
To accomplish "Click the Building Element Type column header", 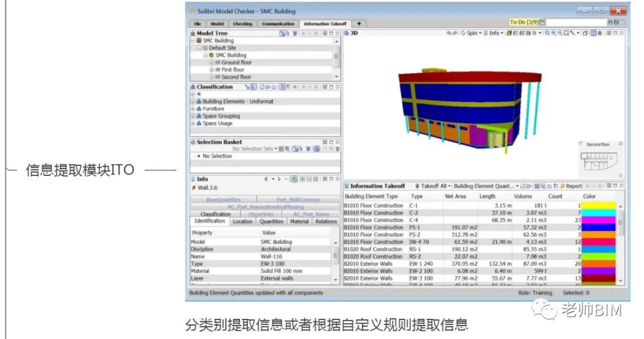I will pyautogui.click(x=371, y=197).
